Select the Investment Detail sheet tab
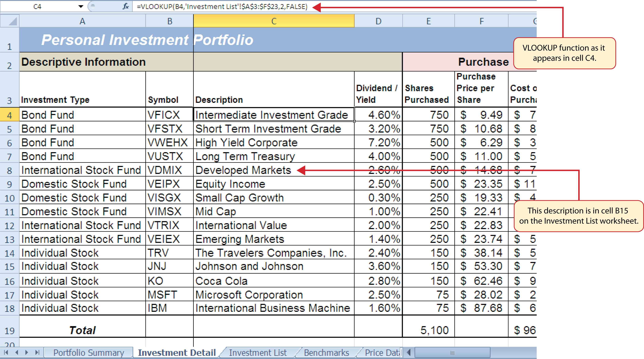Screen dimensions: 644x359 177,353
